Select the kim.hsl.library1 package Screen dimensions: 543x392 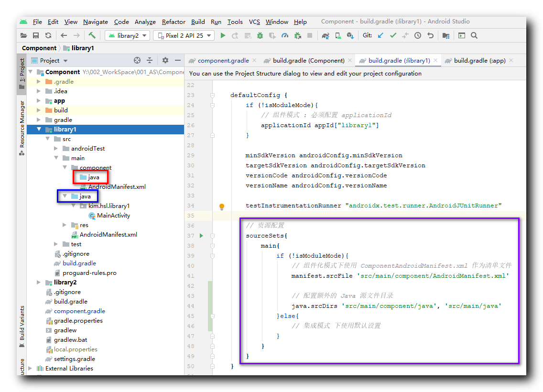click(x=109, y=206)
